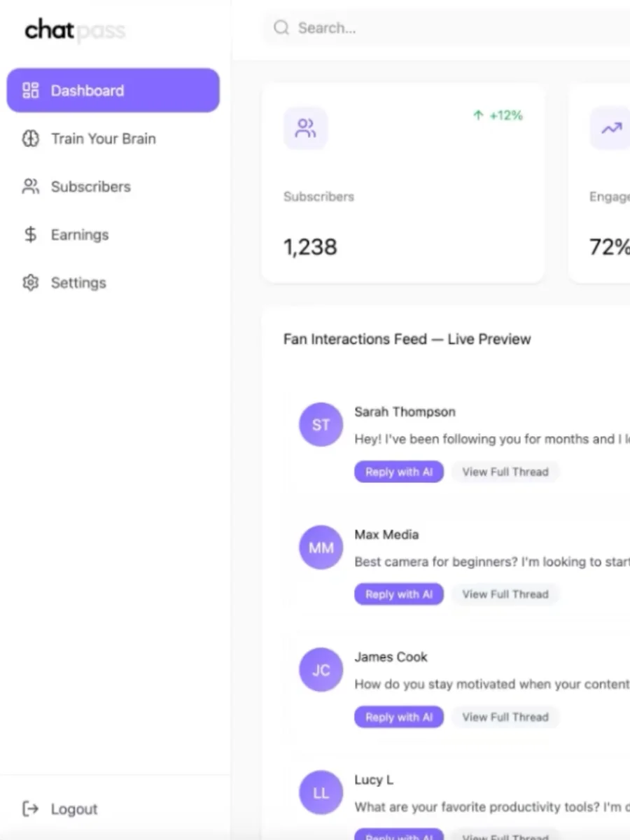Image resolution: width=630 pixels, height=840 pixels.
Task: View Full Thread for Max Media
Action: 505,594
